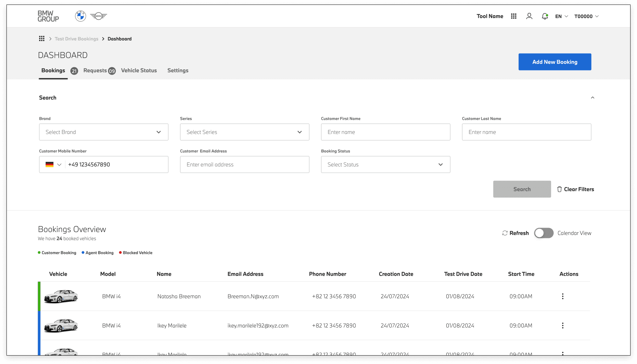Open the German flag country code selector
This screenshot has height=364, width=637.
coord(54,165)
